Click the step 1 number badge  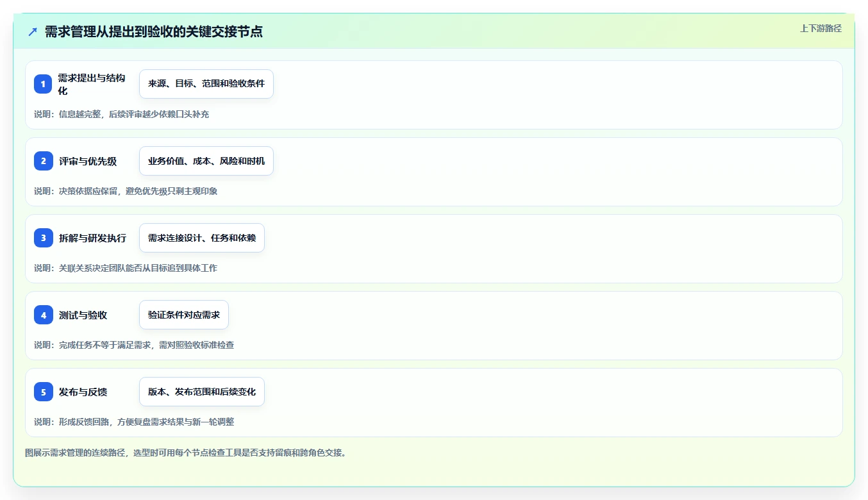(x=44, y=84)
